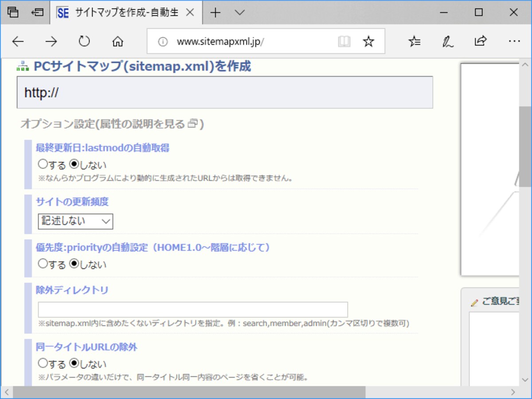
Task: Close the サイトマップを作成 tab
Action: point(190,12)
